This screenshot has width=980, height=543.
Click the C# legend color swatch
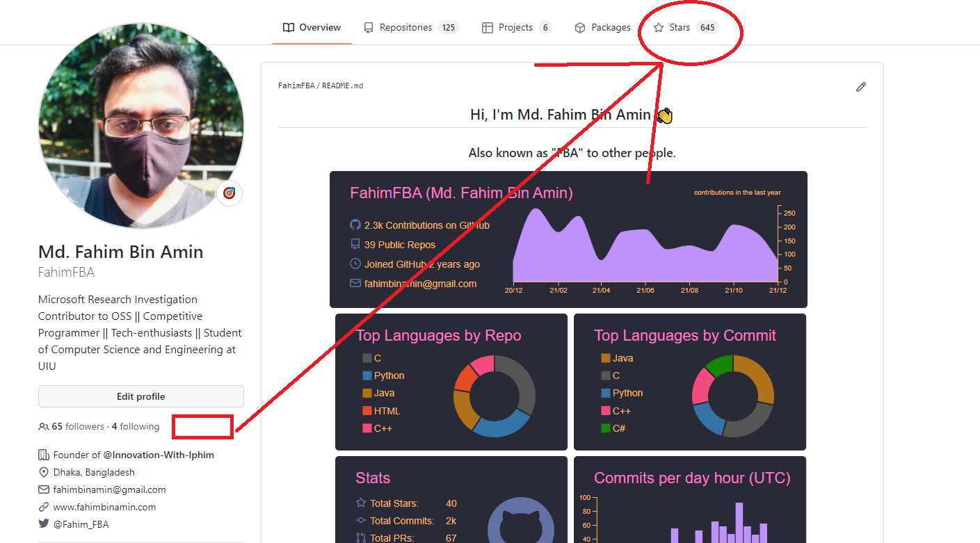pos(606,428)
